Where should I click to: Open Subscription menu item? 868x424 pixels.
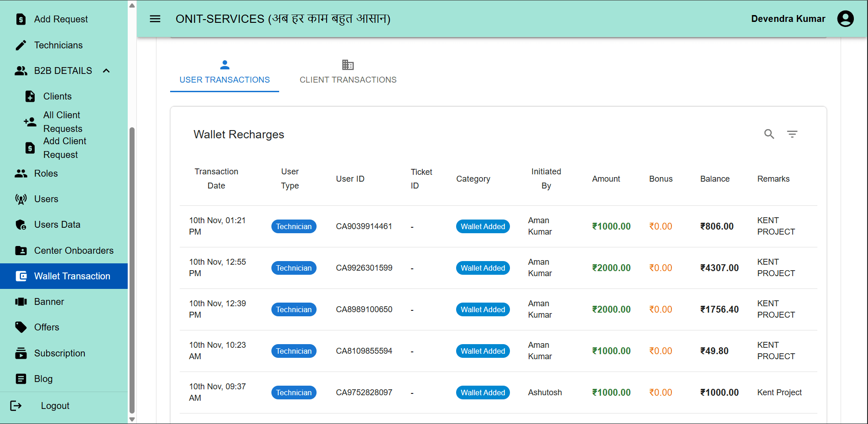pyautogui.click(x=64, y=353)
